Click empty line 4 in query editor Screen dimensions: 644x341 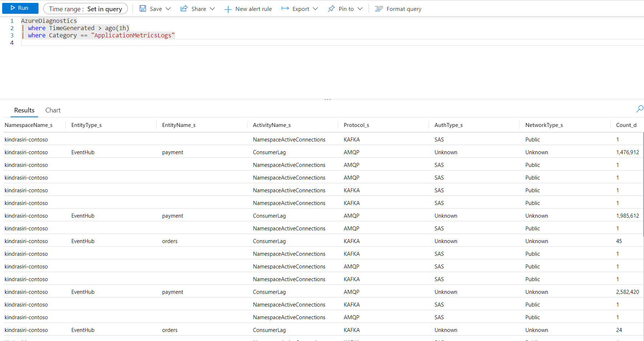[x=145, y=43]
